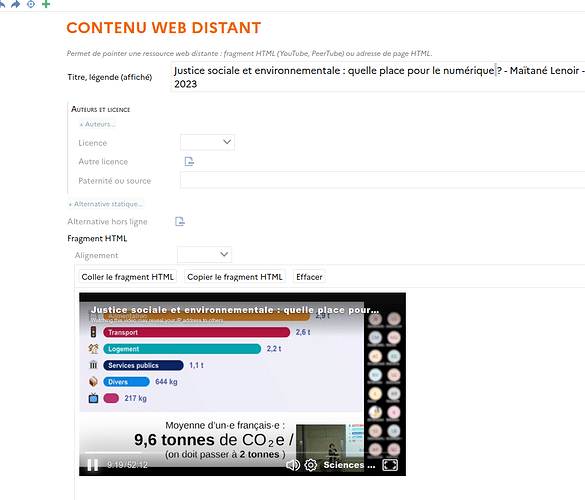Click the Coller le fragment HTML button

pyautogui.click(x=128, y=277)
